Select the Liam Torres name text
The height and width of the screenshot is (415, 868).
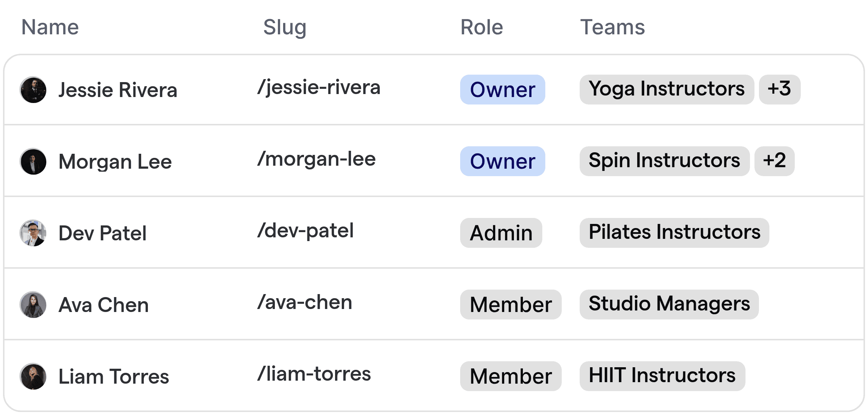pyautogui.click(x=114, y=377)
